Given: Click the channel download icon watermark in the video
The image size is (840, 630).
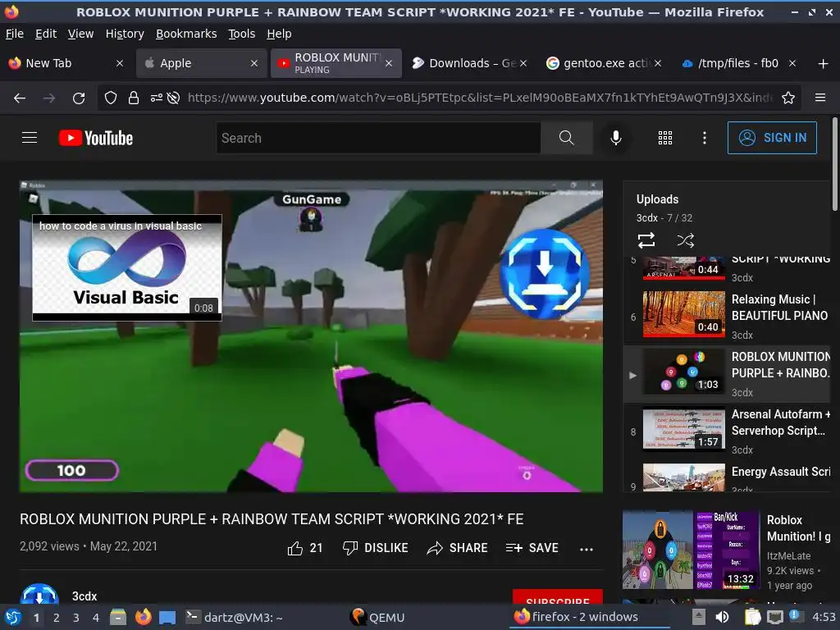Looking at the screenshot, I should click(x=545, y=274).
